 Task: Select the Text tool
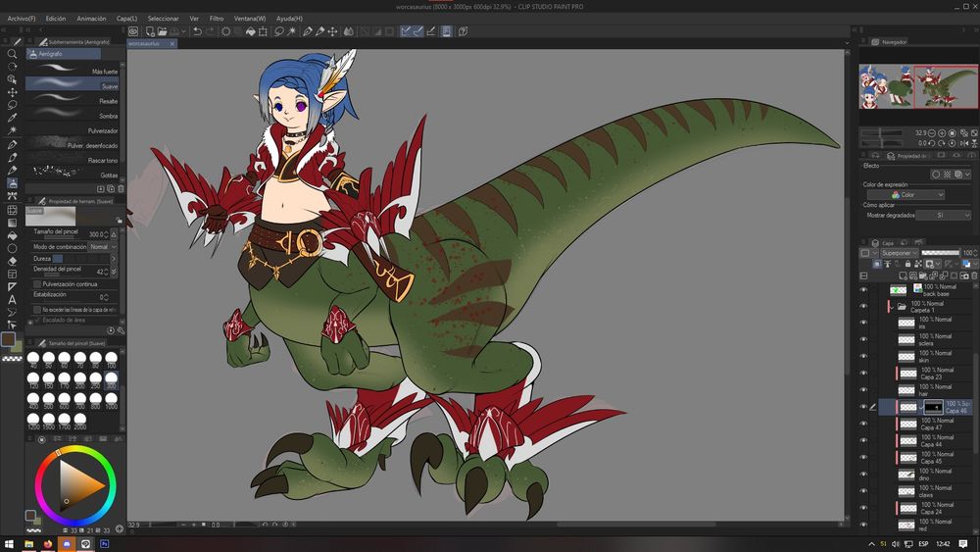pyautogui.click(x=12, y=299)
